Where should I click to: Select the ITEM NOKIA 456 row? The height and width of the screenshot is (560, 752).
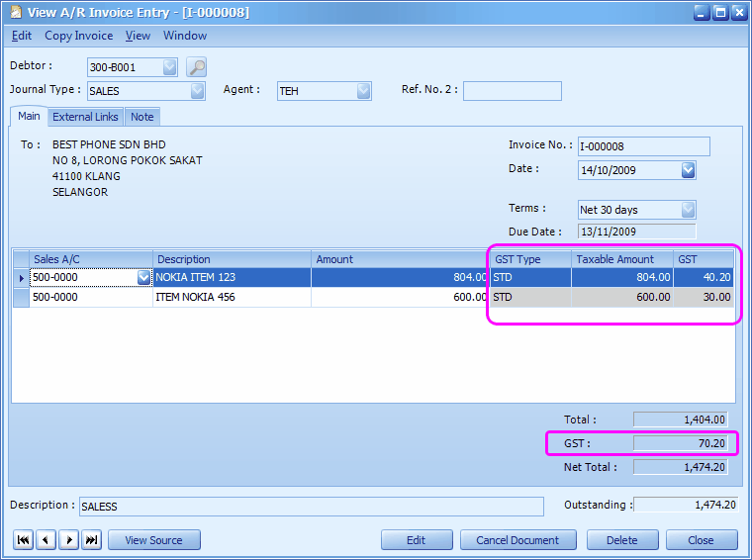tap(232, 297)
